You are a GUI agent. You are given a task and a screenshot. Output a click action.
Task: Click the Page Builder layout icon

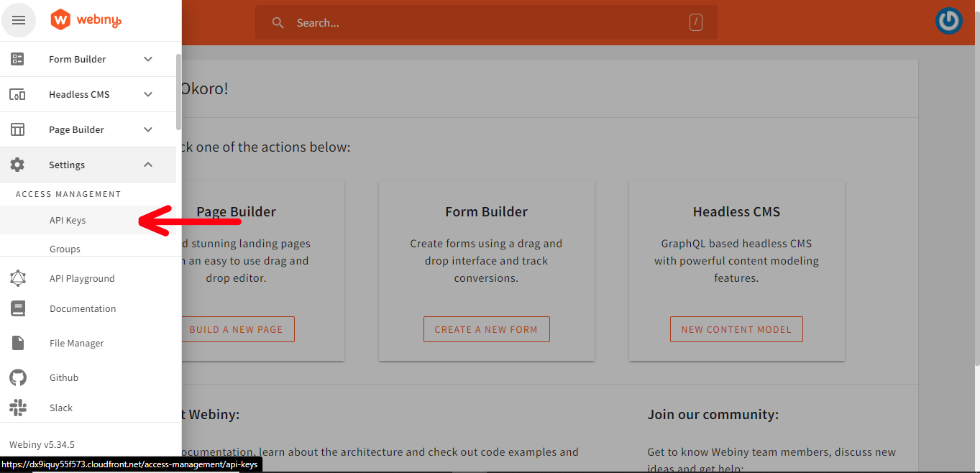[x=17, y=129]
